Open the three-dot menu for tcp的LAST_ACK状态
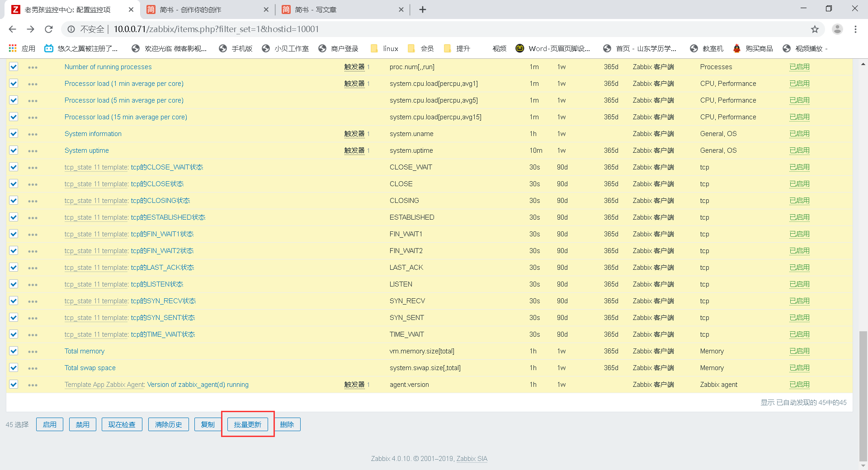 [x=33, y=268]
